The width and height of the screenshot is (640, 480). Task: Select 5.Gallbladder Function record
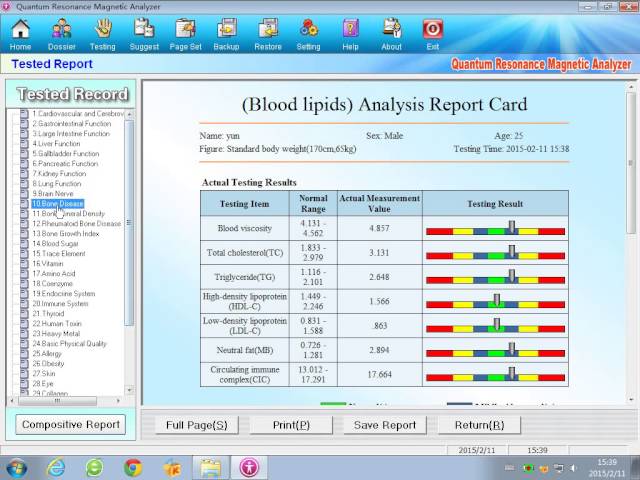(66, 154)
